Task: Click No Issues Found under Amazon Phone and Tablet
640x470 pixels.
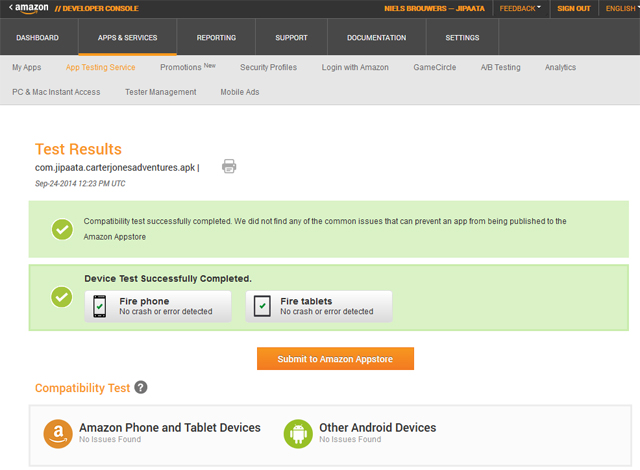Action: (x=110, y=439)
